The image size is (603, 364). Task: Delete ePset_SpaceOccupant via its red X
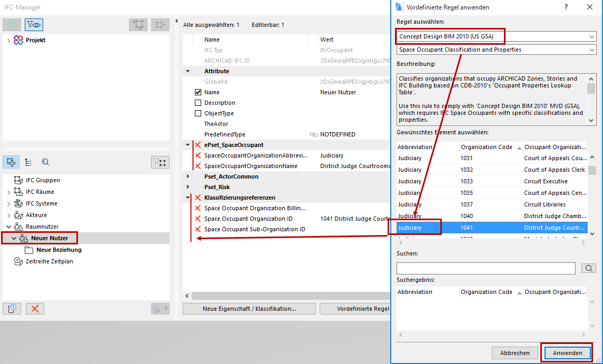pos(198,145)
